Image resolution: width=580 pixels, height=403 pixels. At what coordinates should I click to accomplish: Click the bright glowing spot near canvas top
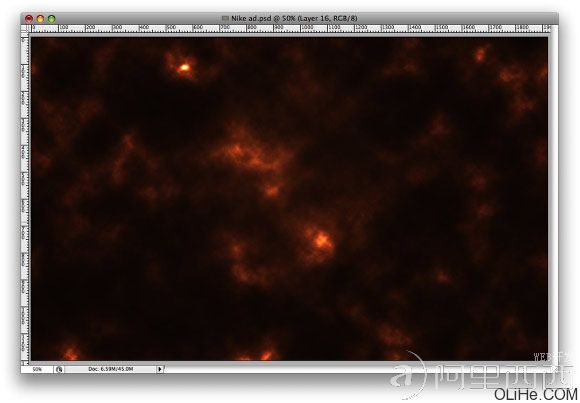pos(184,68)
